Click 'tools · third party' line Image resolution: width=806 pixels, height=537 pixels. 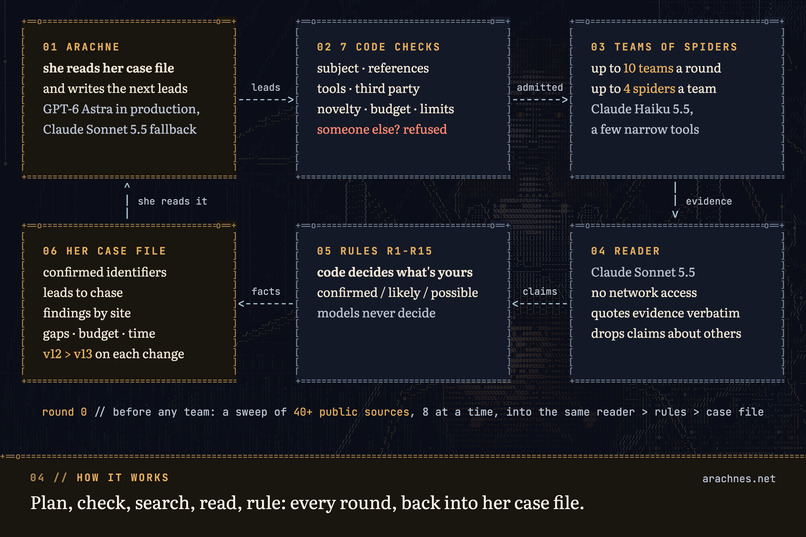368,88
